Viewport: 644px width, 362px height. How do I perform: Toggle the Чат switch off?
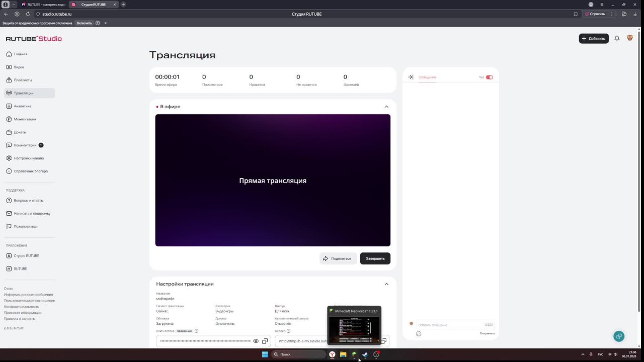coord(490,77)
